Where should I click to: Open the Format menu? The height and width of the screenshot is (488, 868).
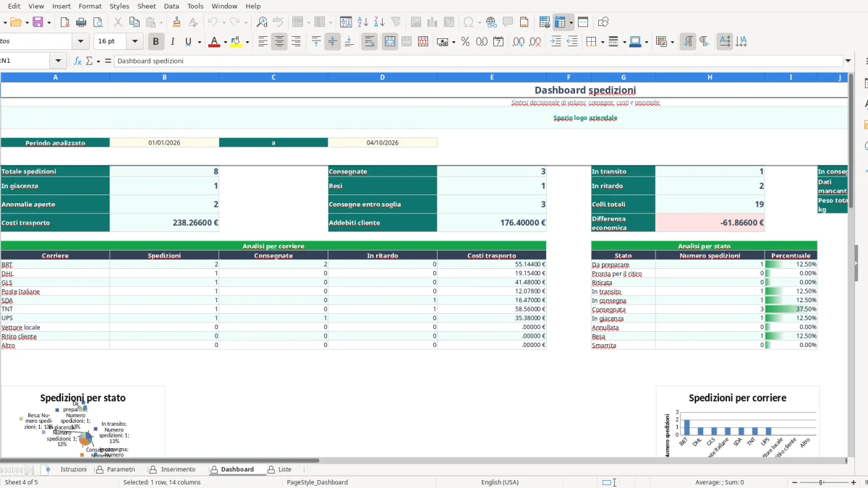(90, 6)
